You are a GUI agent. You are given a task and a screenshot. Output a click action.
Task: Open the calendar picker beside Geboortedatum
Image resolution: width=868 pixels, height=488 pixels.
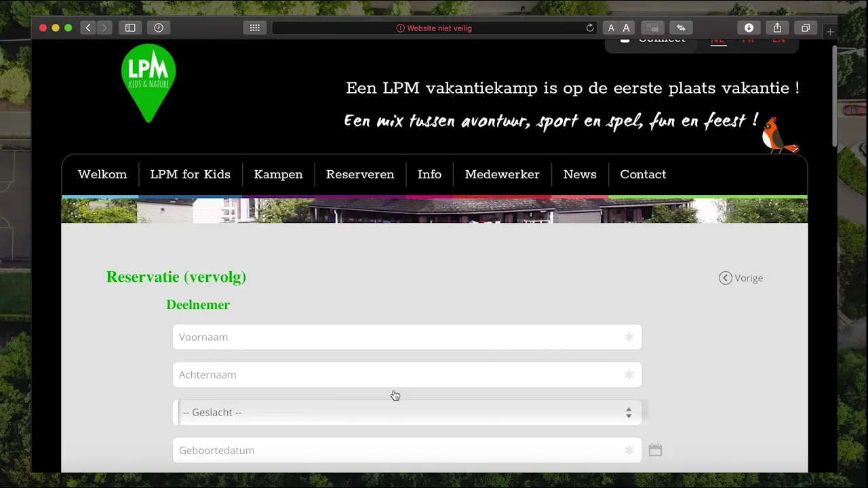click(655, 450)
